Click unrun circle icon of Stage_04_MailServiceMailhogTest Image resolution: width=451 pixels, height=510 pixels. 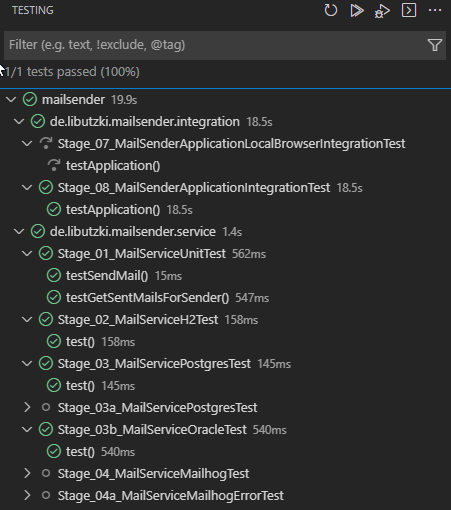click(x=46, y=473)
